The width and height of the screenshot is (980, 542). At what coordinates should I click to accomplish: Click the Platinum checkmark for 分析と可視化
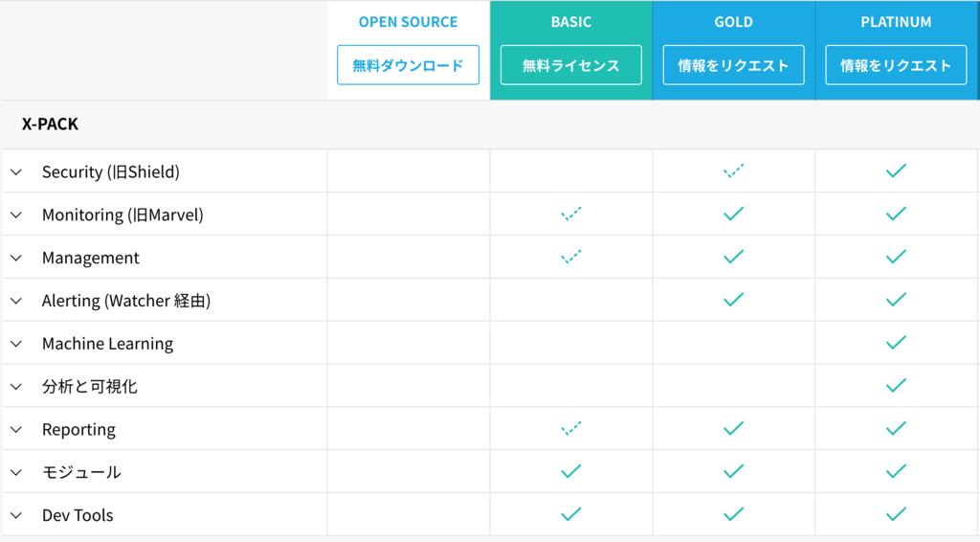[x=896, y=385]
